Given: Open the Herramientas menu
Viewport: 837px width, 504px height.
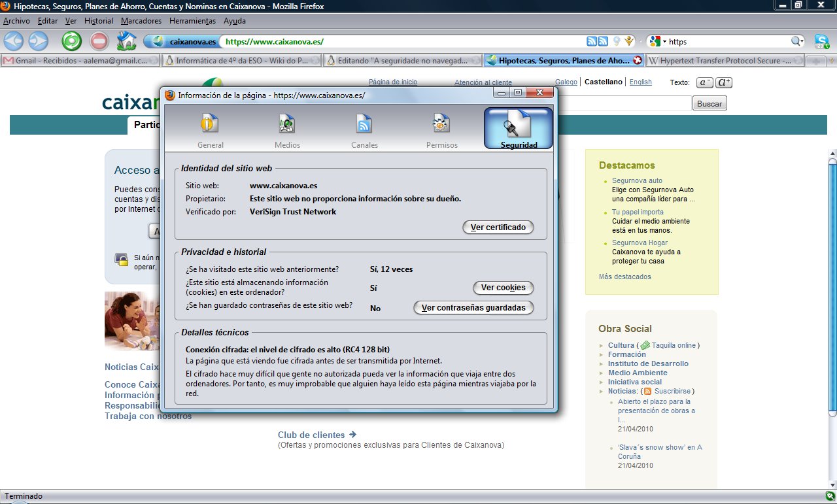Looking at the screenshot, I should point(192,21).
